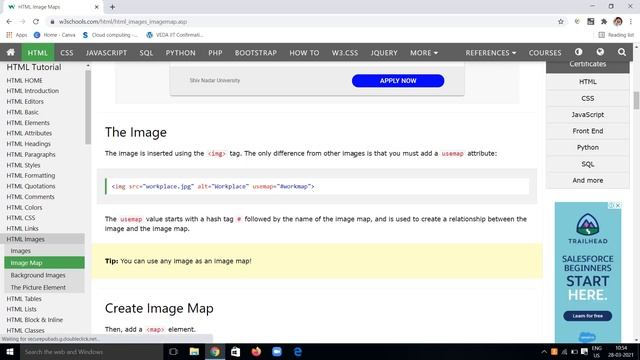Open HTML HOME in sidebar
This screenshot has height=360, width=640.
click(x=24, y=80)
